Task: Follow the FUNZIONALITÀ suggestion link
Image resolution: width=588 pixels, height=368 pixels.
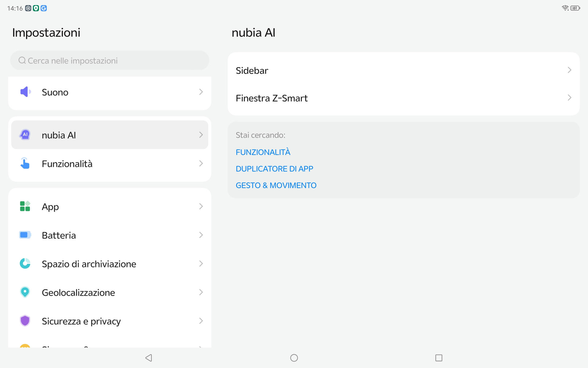Action: pyautogui.click(x=263, y=152)
